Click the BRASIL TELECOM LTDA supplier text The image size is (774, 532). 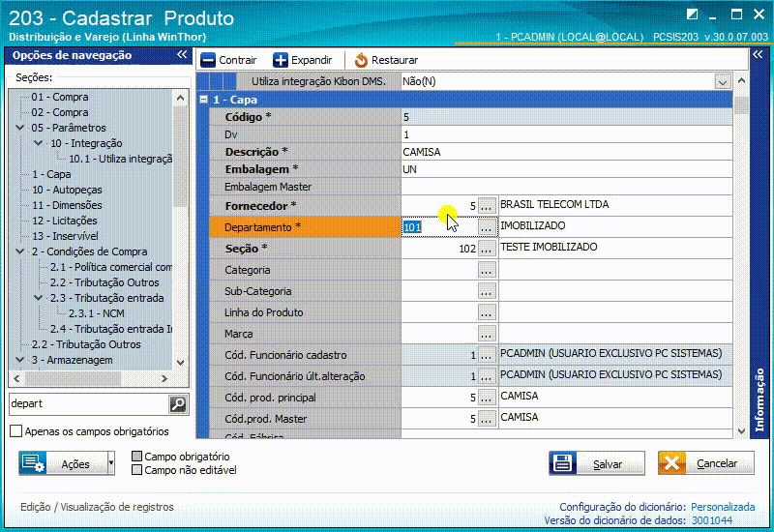pos(554,204)
